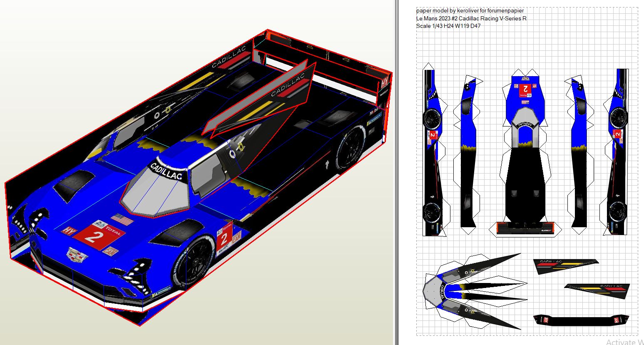Viewport: 644px width, 345px height.
Task: Select the red HY badge on the hood
Action: click(67, 230)
